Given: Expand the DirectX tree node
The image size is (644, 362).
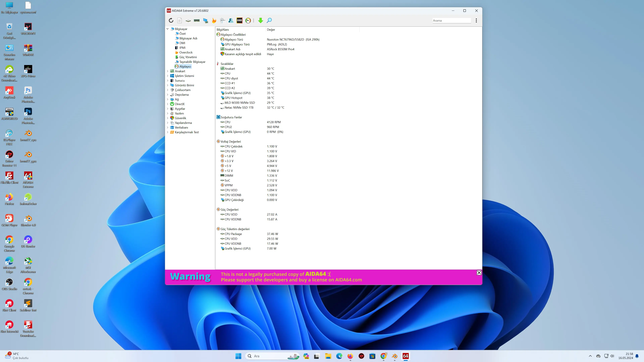Looking at the screenshot, I should coord(168,104).
